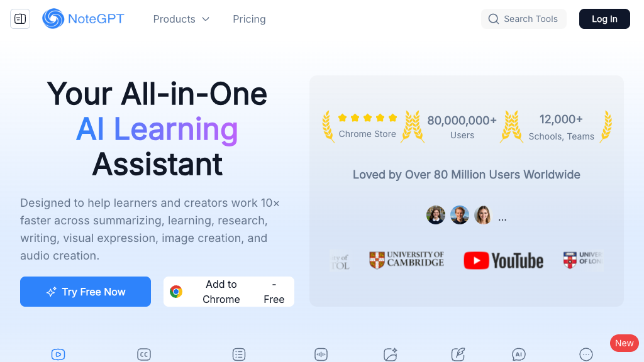Click the Products chevron arrow
The height and width of the screenshot is (362, 644).
206,19
